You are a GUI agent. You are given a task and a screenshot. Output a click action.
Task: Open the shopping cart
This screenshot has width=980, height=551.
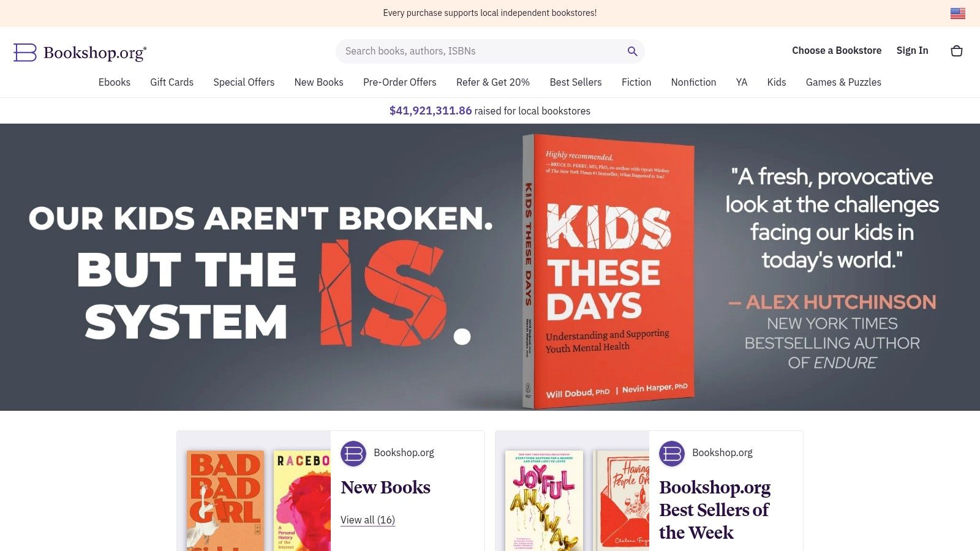pyautogui.click(x=956, y=51)
